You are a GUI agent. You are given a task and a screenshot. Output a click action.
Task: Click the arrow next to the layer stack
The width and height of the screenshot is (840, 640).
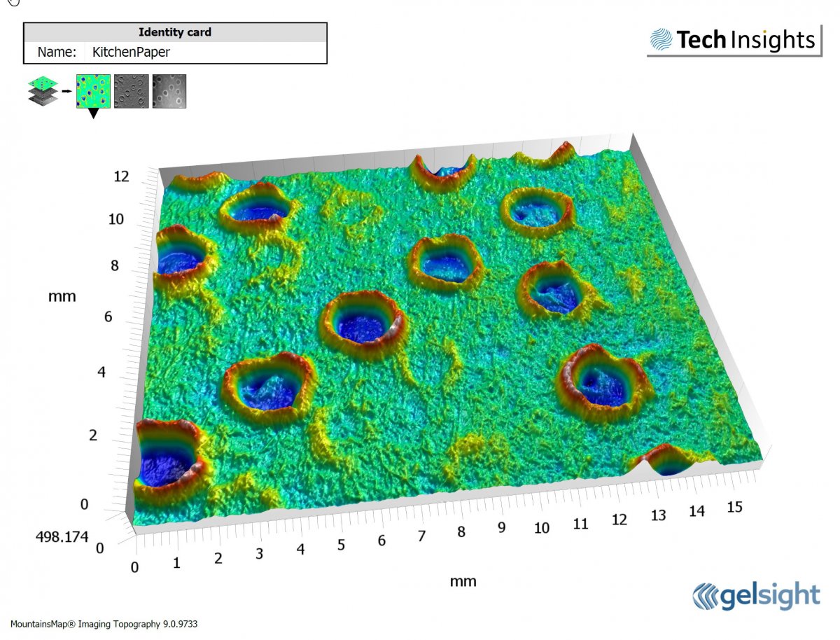pos(65,91)
